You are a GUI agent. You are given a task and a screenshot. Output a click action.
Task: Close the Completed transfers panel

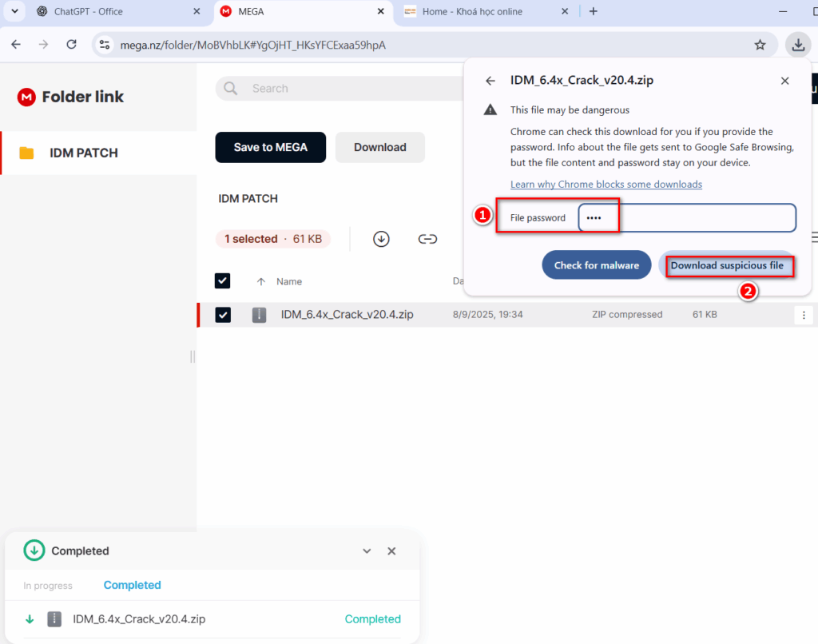pyautogui.click(x=391, y=551)
